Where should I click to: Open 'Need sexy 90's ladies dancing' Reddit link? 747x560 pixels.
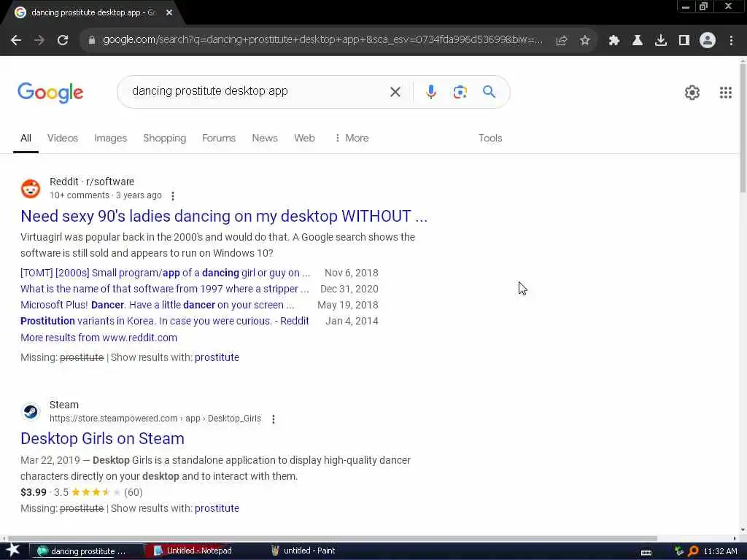coord(224,216)
